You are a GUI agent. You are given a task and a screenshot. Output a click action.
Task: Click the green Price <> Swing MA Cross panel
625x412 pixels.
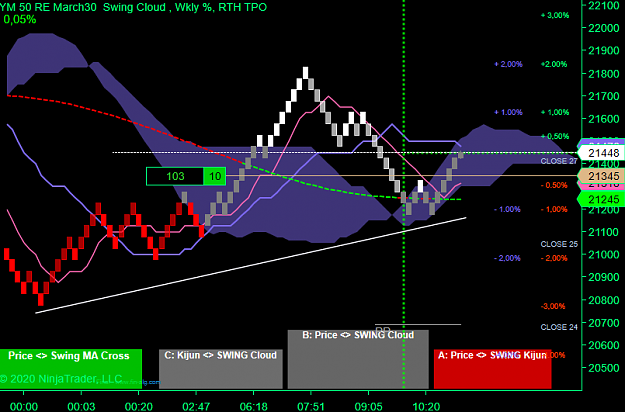point(71,369)
